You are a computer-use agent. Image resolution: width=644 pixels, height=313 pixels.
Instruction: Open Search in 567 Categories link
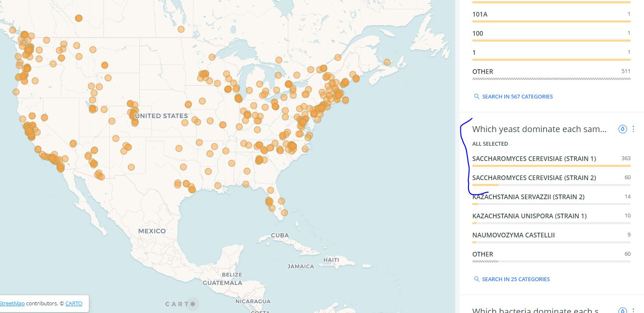[517, 97]
